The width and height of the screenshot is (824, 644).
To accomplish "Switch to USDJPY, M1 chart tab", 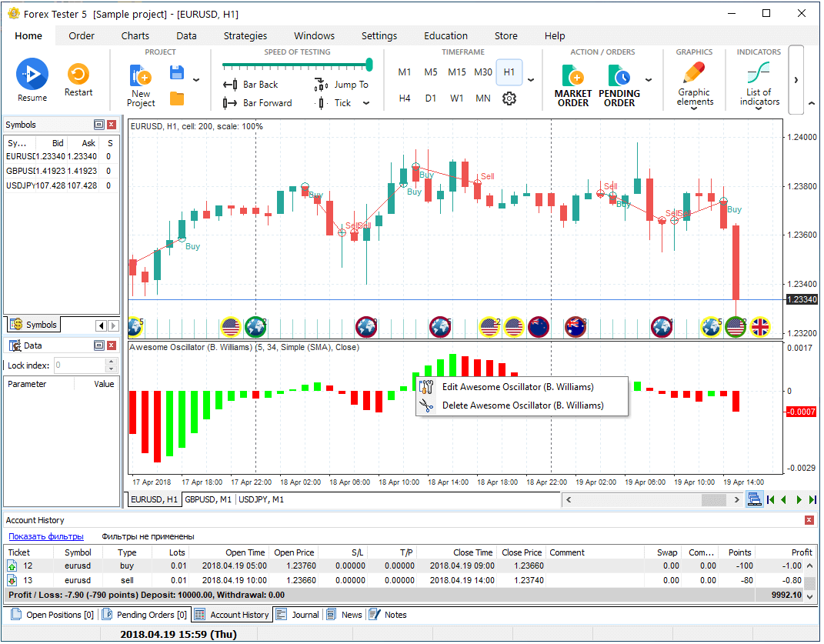I will [261, 499].
